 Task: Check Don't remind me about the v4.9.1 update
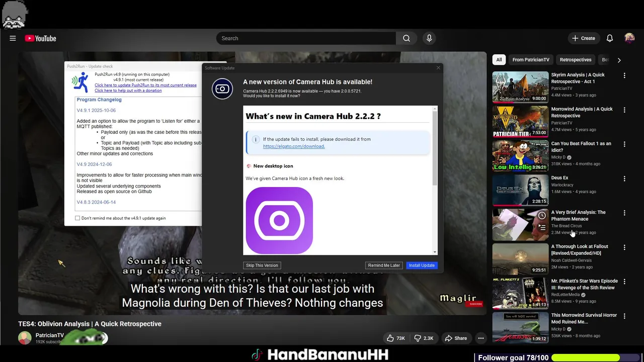click(77, 218)
